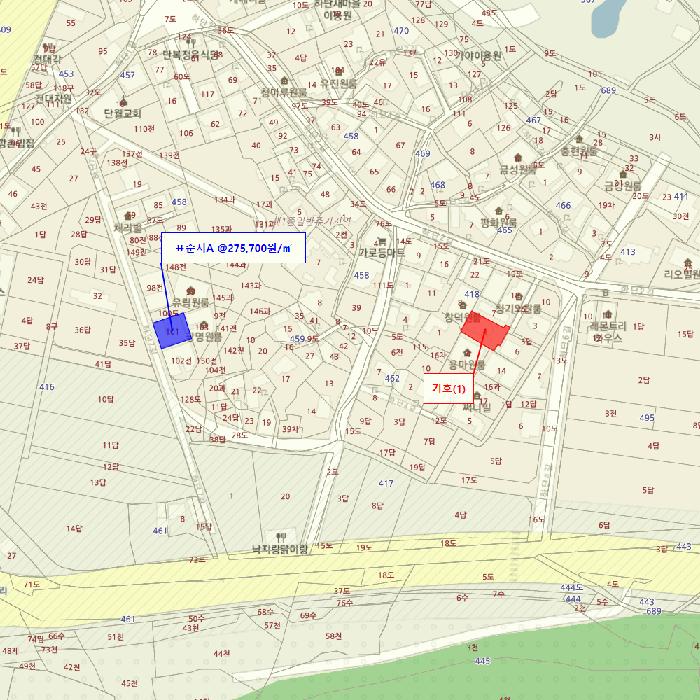
Task: Click the blue elevation label 470
Action: click(x=401, y=30)
